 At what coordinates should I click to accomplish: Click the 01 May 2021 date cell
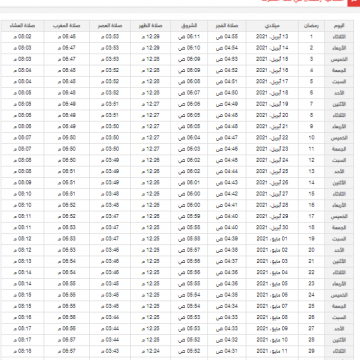click(x=272, y=239)
